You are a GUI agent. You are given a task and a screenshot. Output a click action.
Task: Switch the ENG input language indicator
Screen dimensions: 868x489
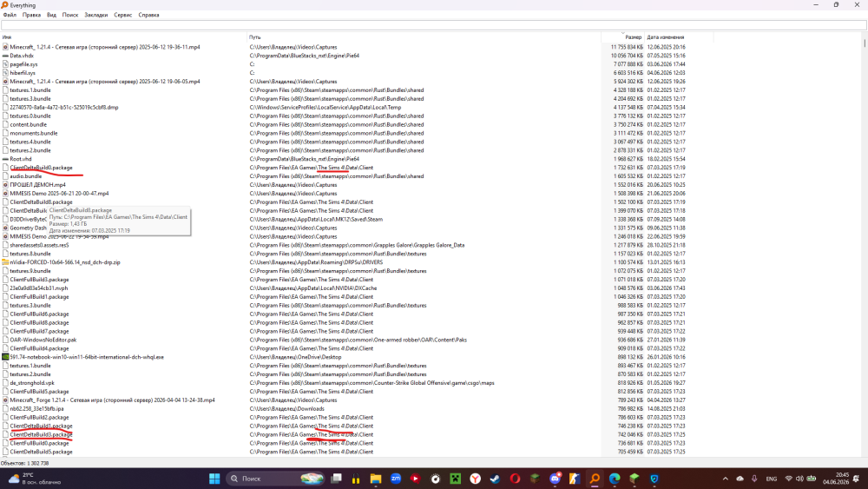pyautogui.click(x=771, y=479)
